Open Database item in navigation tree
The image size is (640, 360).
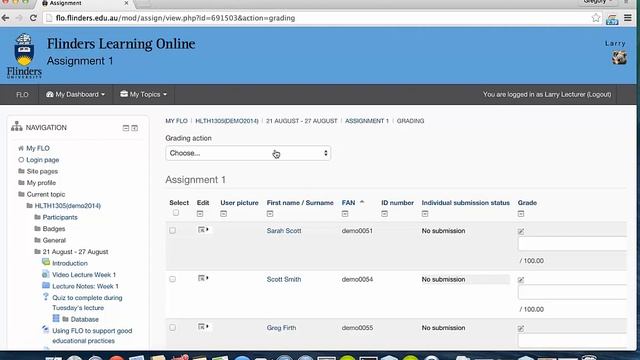[x=84, y=319]
